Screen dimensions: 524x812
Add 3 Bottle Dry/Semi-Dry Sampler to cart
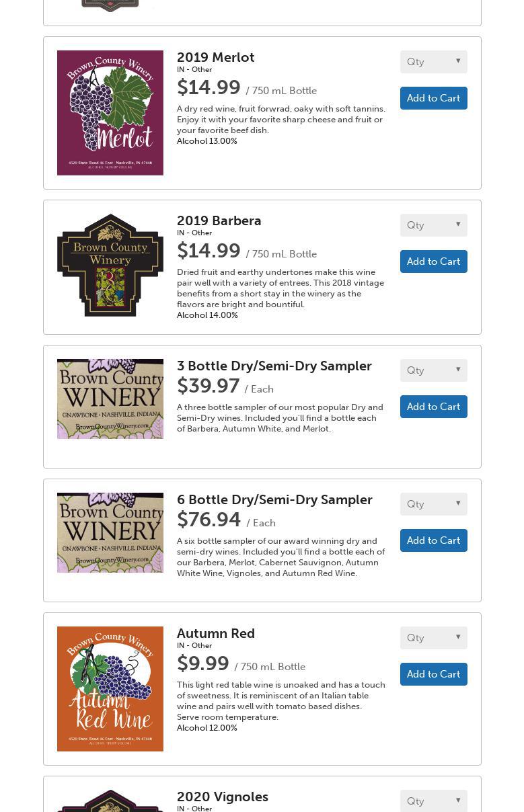[x=434, y=407]
